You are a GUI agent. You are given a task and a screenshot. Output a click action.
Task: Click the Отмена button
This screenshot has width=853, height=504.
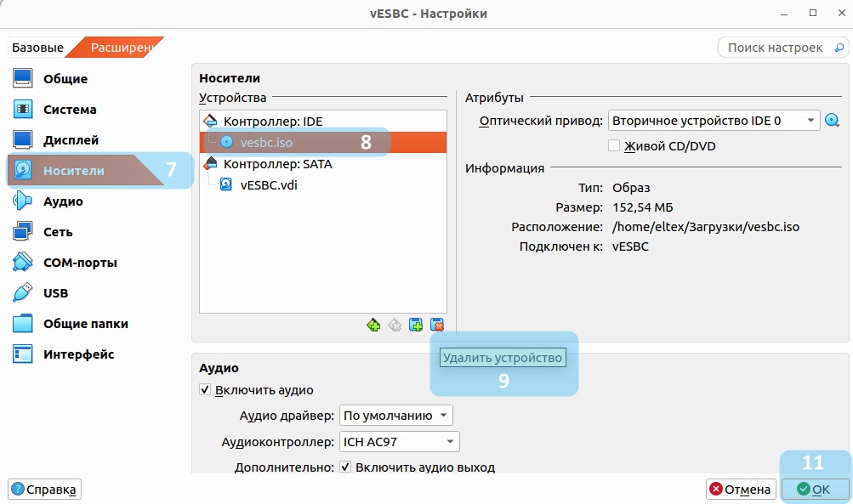(x=741, y=490)
